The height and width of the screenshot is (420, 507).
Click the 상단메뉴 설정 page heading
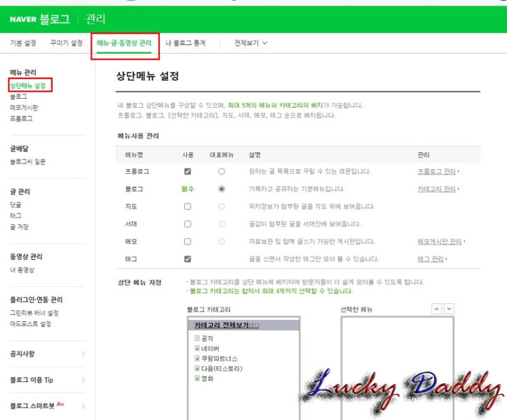click(x=147, y=76)
